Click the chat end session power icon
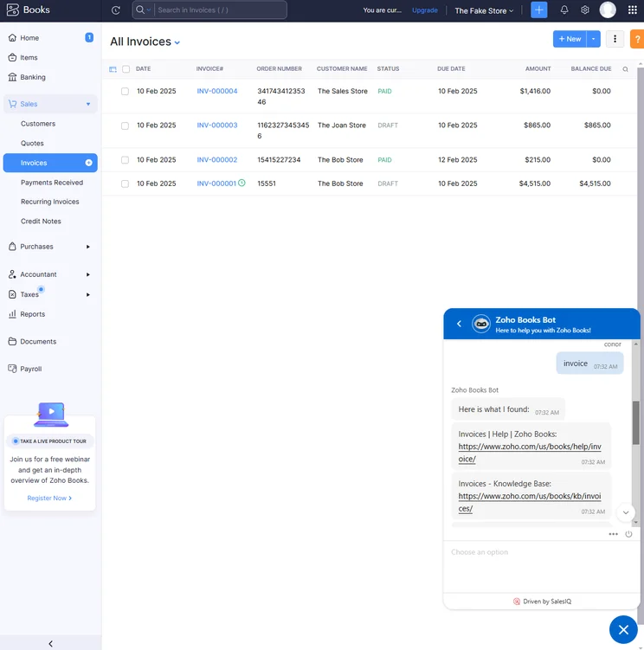644x650 pixels. pyautogui.click(x=628, y=534)
